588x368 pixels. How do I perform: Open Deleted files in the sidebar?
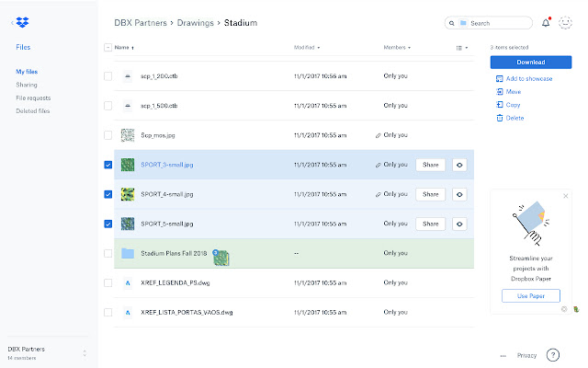click(x=33, y=110)
